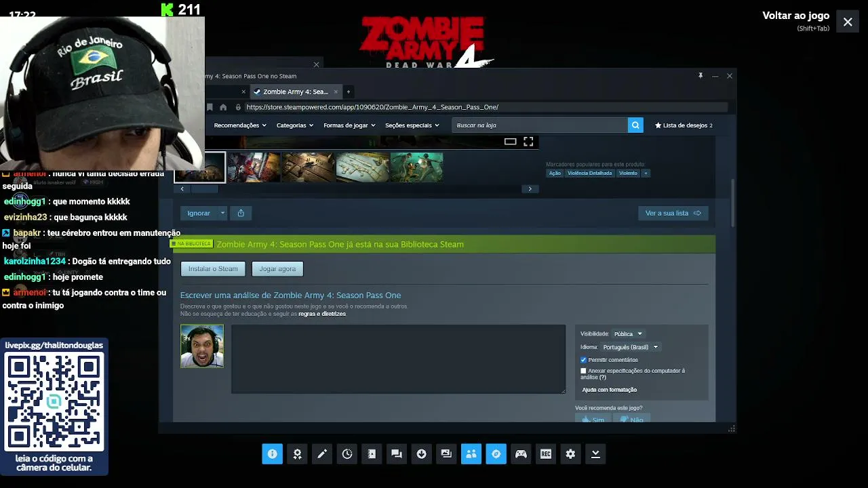Click the user avatar beside review box
Screen dimensions: 868x488
coord(202,346)
